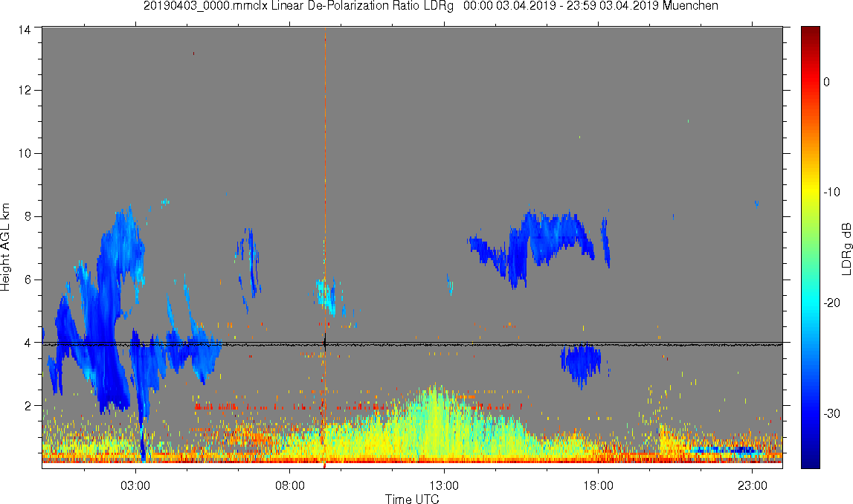Click the '08:00' time axis label
The image size is (853, 504).
(290, 485)
